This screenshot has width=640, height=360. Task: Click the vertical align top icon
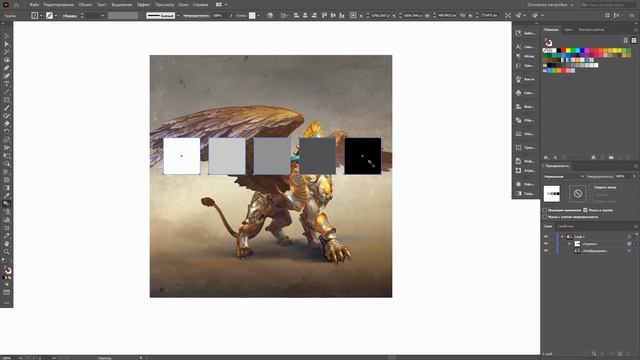tap(324, 16)
